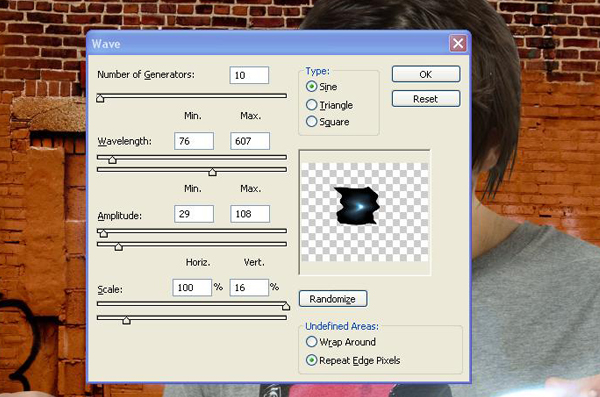Click the Wavelength minimum slider handle
600x397 pixels.
(112, 160)
